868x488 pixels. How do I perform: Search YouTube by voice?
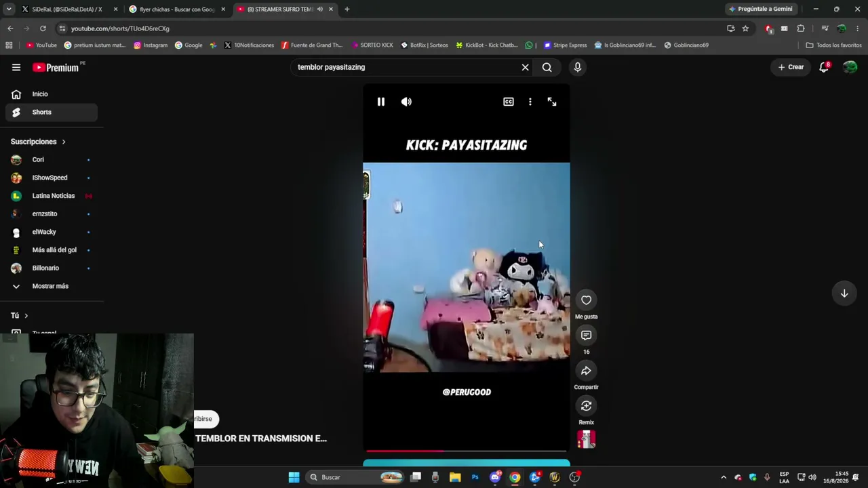click(578, 67)
